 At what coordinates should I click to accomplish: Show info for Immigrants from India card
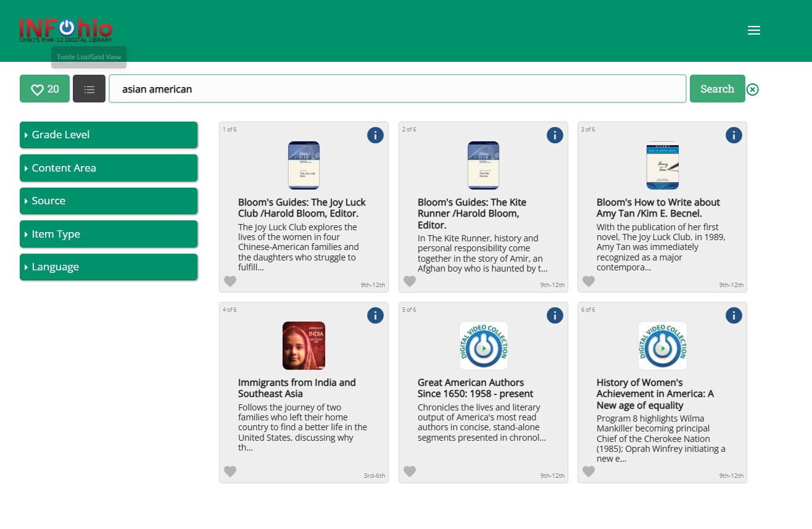tap(375, 315)
